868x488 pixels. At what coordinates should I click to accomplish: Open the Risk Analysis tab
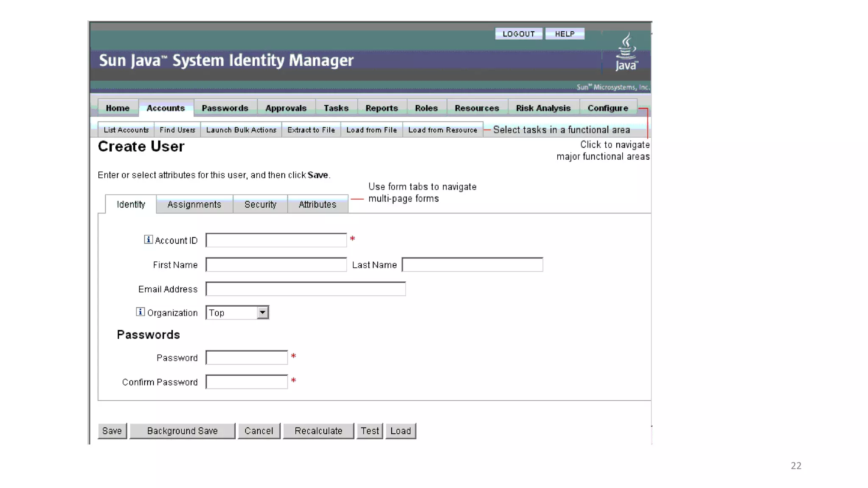(x=543, y=108)
